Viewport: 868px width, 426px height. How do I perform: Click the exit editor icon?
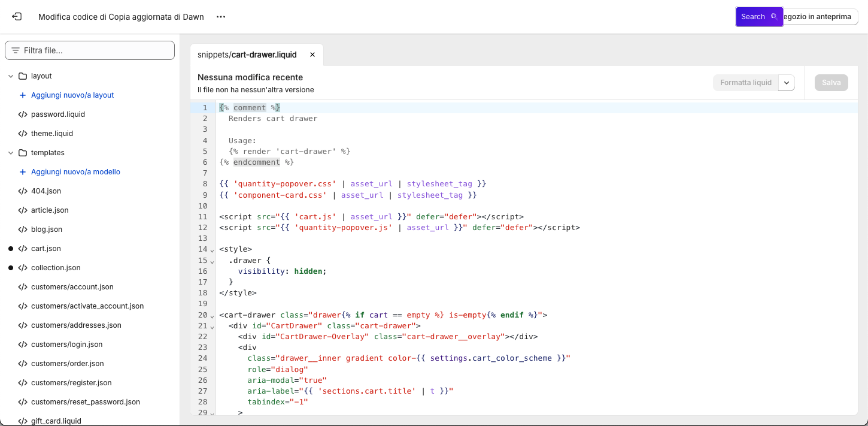pos(17,17)
